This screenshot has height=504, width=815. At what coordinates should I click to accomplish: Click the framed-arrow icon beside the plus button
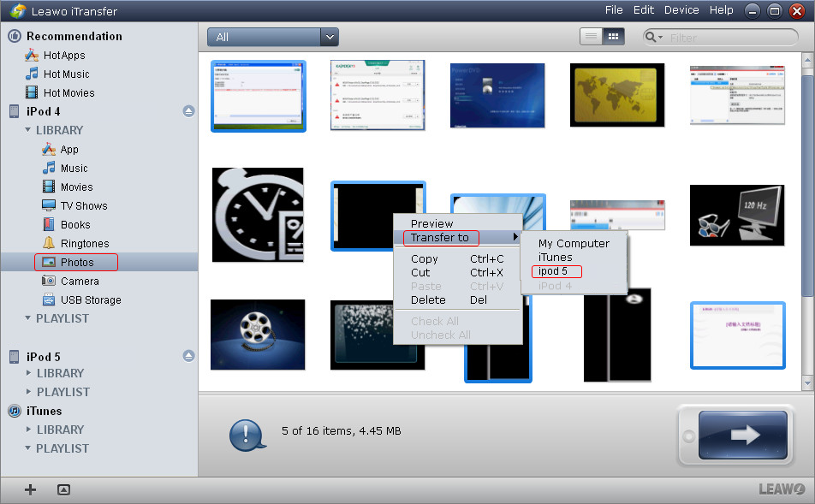tap(63, 489)
